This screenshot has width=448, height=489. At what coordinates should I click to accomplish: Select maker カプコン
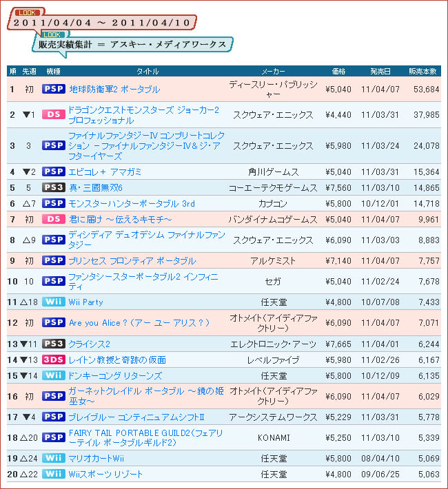pos(273,204)
